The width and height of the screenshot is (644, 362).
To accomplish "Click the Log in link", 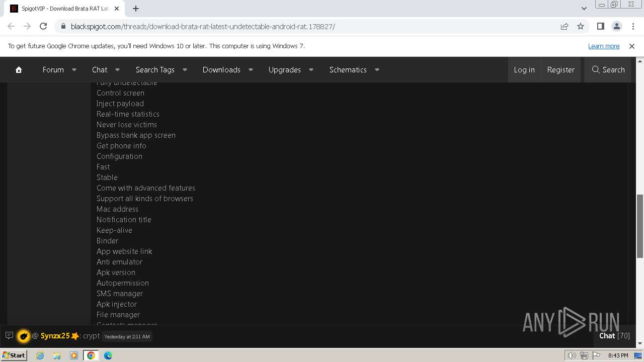I will (524, 70).
